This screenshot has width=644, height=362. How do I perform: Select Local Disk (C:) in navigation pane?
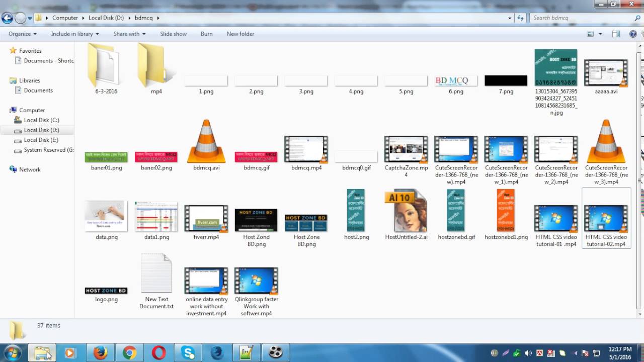point(41,120)
